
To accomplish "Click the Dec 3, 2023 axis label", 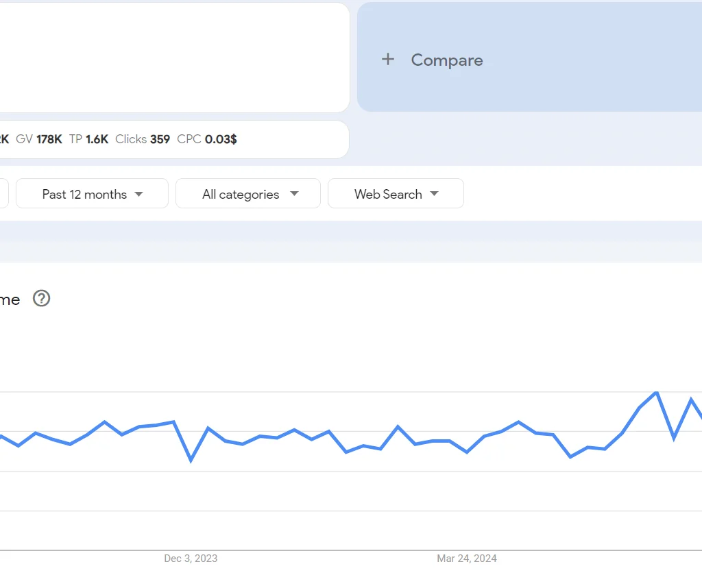I will (190, 559).
